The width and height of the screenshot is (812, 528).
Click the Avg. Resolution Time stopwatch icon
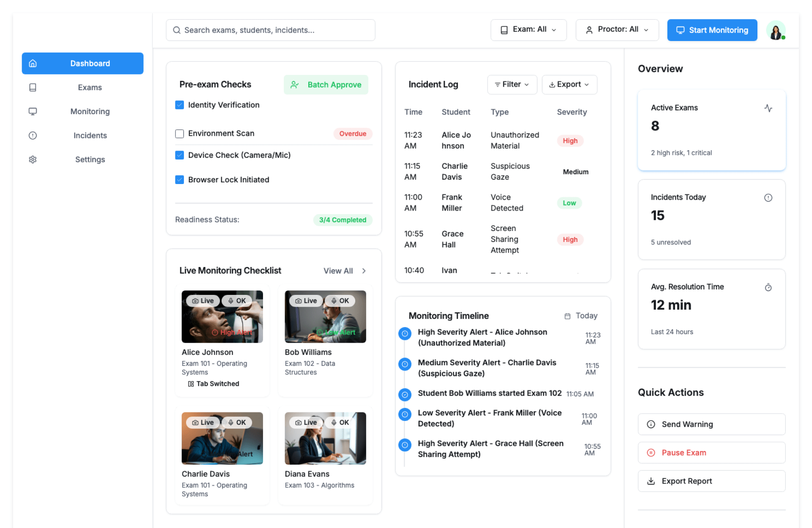pyautogui.click(x=768, y=288)
